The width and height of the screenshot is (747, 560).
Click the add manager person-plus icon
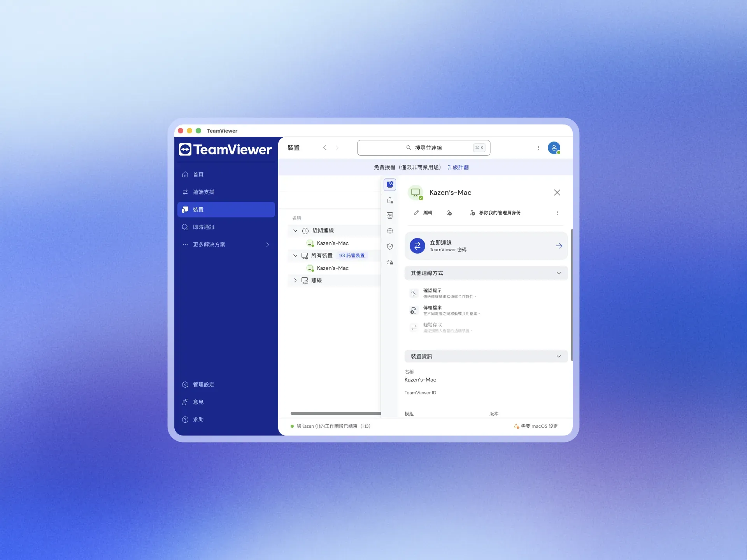(449, 213)
